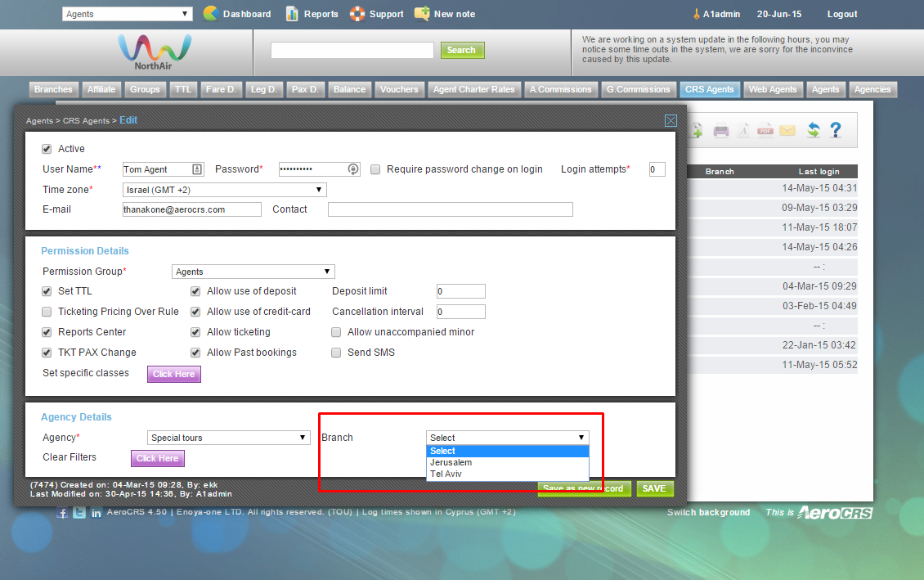The height and width of the screenshot is (580, 924).
Task: Open the Dashboard icon in top bar
Action: 210,13
